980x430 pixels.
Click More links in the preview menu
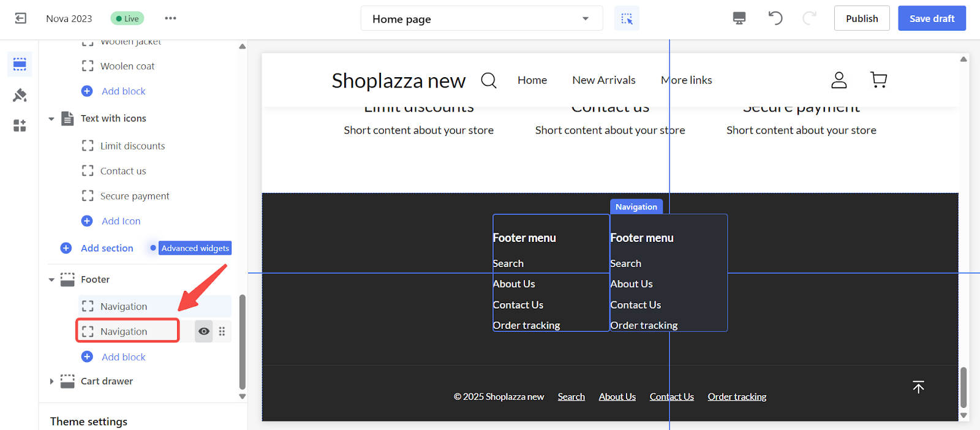(x=687, y=80)
